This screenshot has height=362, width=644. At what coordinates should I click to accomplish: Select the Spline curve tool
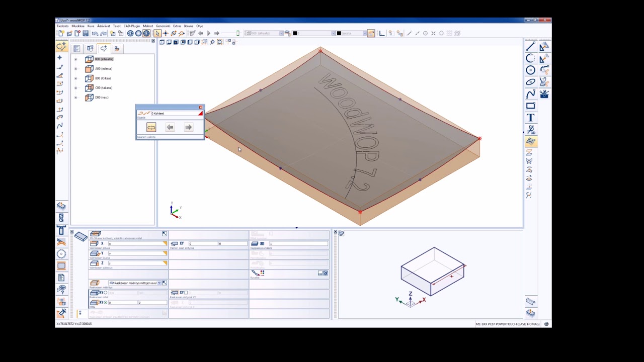530,94
